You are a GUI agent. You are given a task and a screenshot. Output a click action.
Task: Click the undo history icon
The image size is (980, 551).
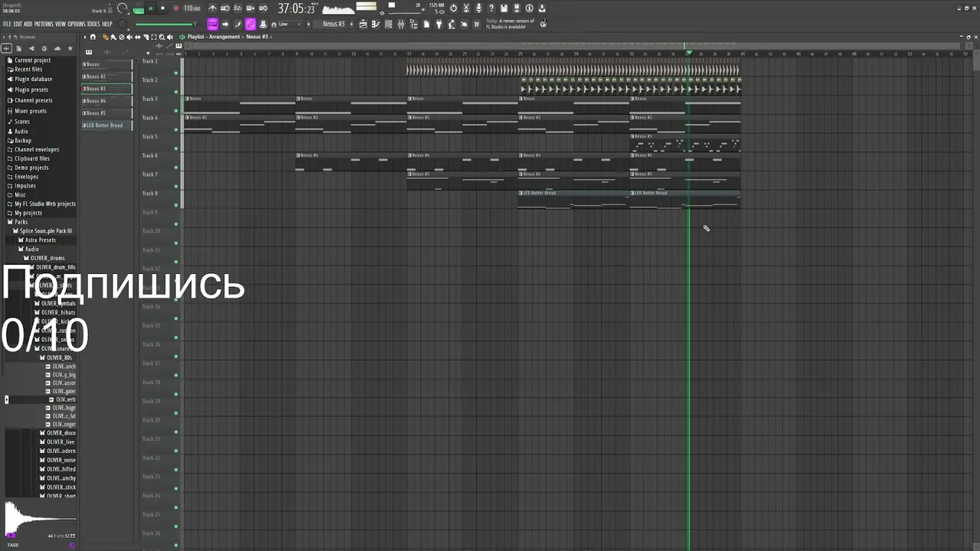(453, 8)
